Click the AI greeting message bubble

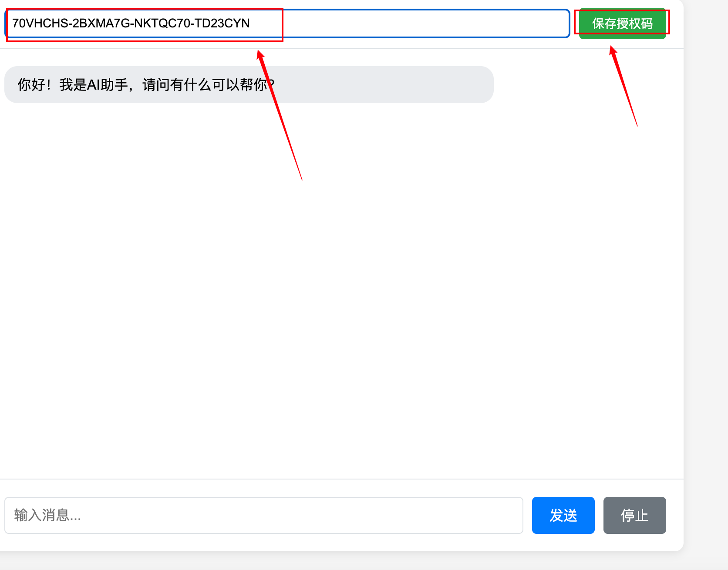point(249,85)
